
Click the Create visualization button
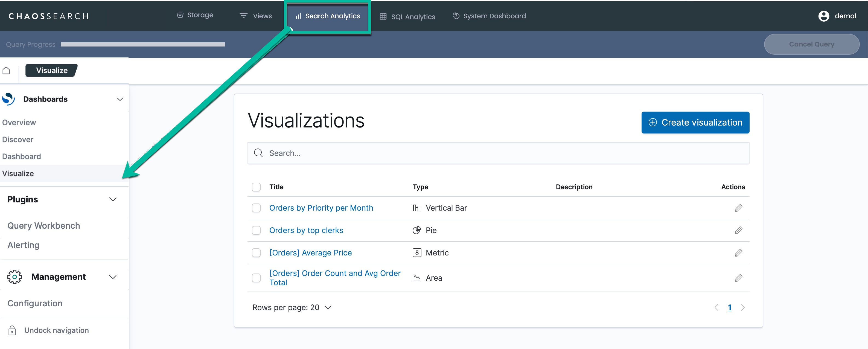coord(695,123)
